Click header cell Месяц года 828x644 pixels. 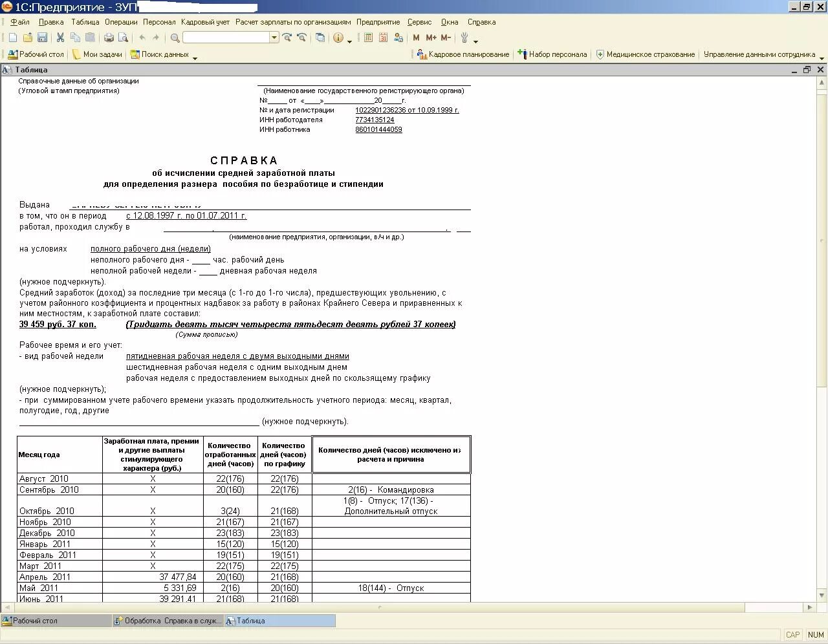[60, 455]
